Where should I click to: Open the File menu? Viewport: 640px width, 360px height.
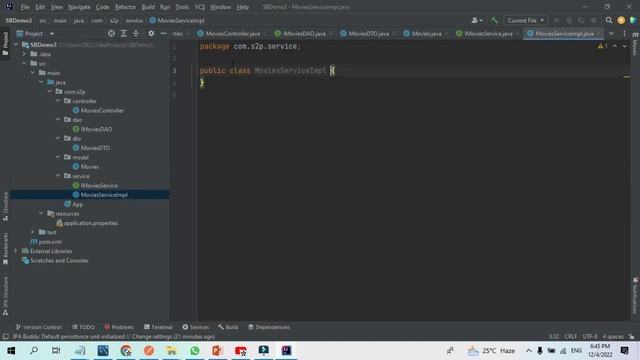[x=25, y=7]
